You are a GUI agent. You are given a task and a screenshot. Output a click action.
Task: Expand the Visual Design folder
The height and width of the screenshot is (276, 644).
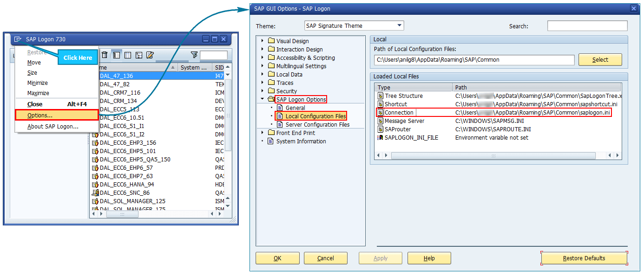click(x=263, y=40)
